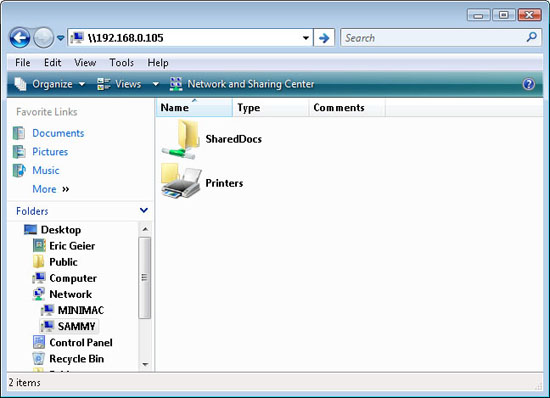The image size is (550, 398).
Task: Select Eric Geier in the folder tree
Action: (x=72, y=246)
